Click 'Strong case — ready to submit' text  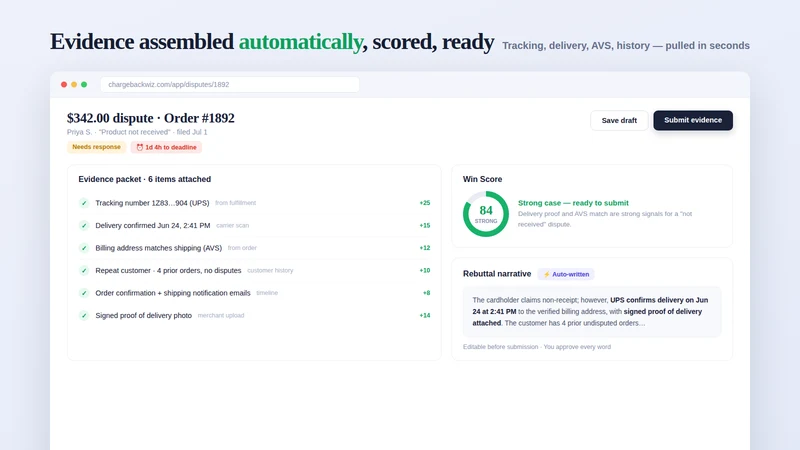click(x=573, y=203)
